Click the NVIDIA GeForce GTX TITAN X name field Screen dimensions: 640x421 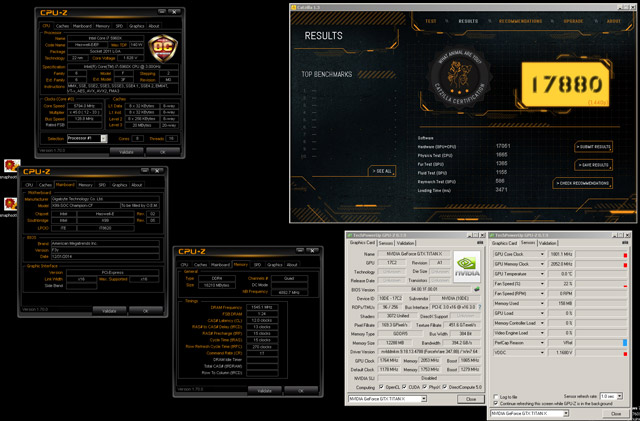[x=414, y=254]
